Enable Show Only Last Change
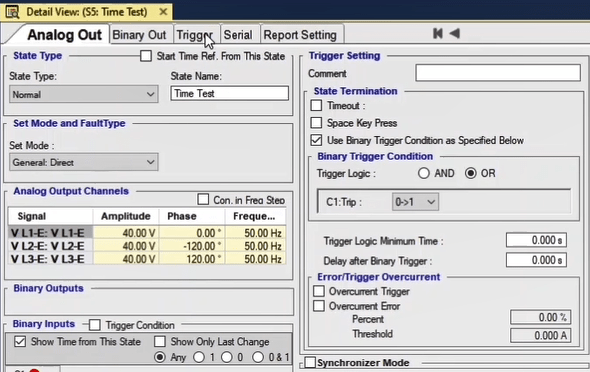Screen dimensions: 590x372 [160, 342]
